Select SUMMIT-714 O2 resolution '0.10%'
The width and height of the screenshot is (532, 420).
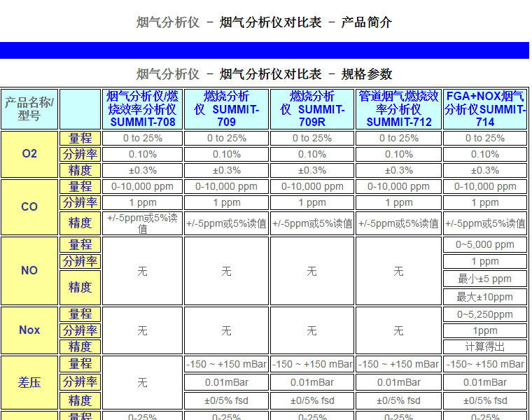485,155
